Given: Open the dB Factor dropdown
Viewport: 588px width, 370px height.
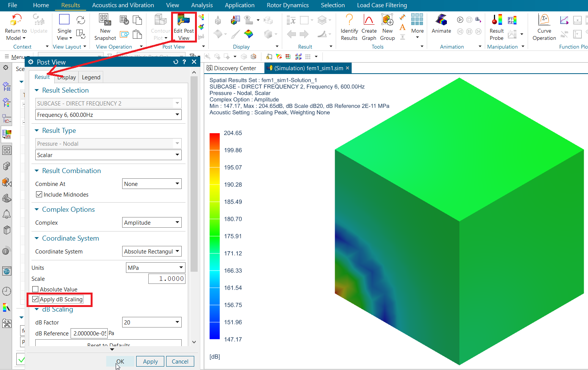Looking at the screenshot, I should click(152, 322).
